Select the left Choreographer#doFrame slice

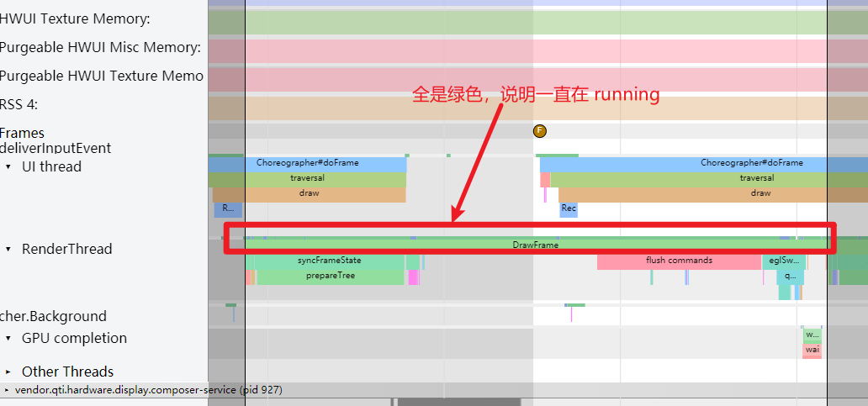point(325,163)
